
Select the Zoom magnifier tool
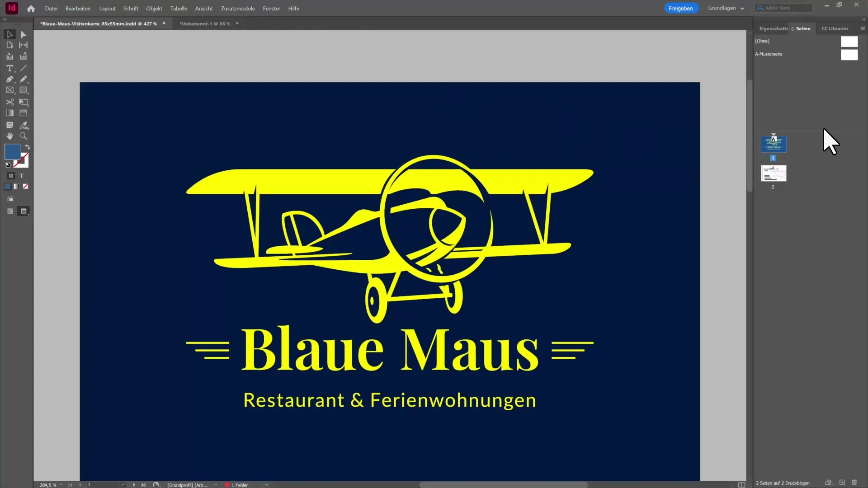(x=24, y=136)
